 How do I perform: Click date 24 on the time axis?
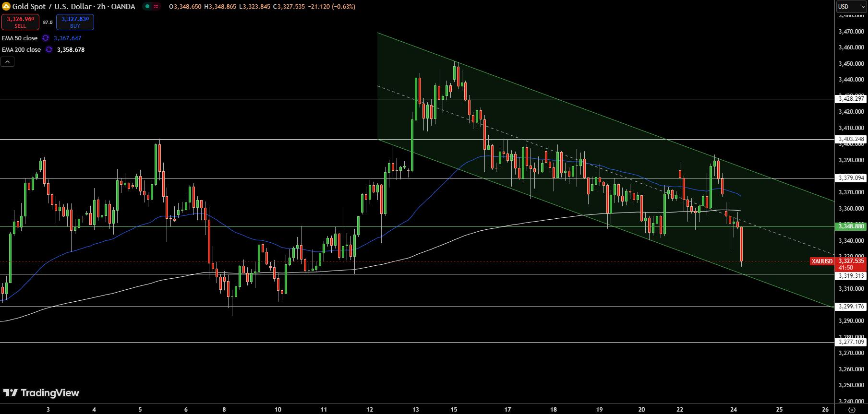tap(733, 409)
